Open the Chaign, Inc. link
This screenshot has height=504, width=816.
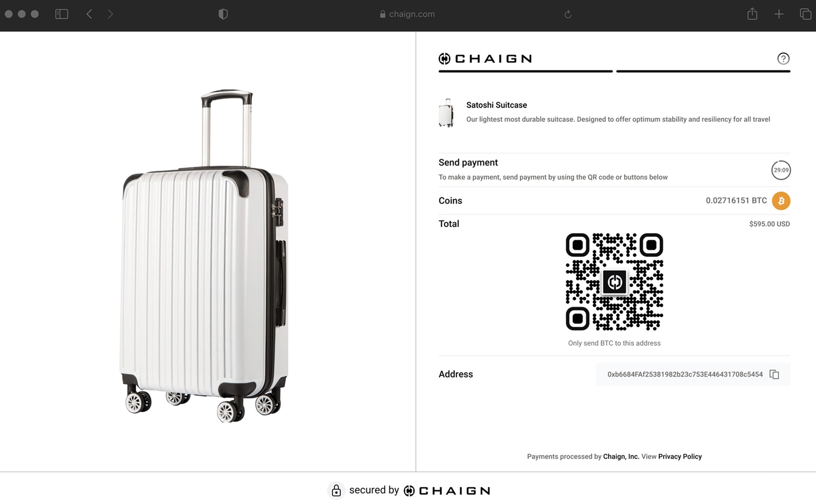coord(621,456)
